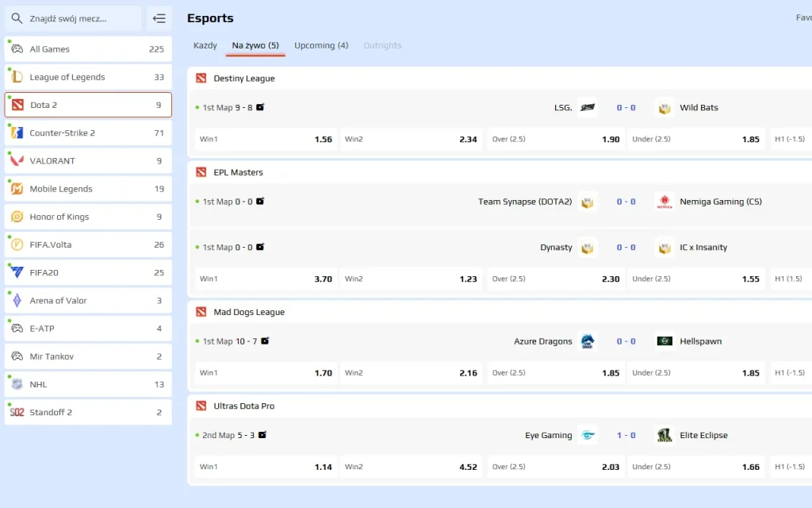Open the Upcoming (4) tab

point(321,45)
